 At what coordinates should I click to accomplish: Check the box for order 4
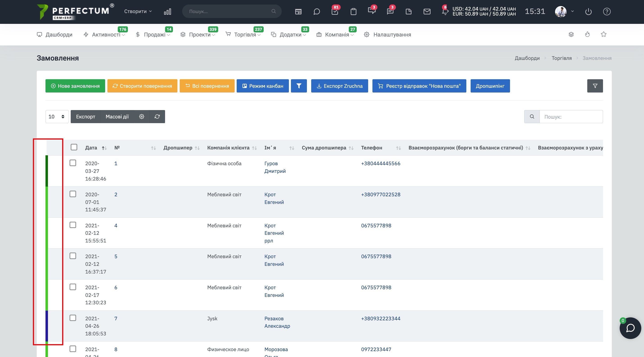(73, 225)
